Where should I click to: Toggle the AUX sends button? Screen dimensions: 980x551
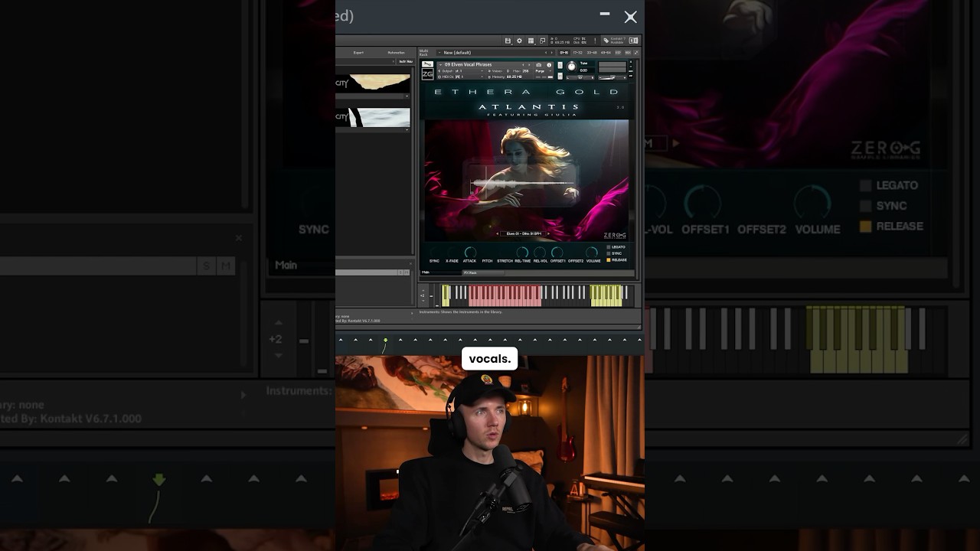coord(628,53)
